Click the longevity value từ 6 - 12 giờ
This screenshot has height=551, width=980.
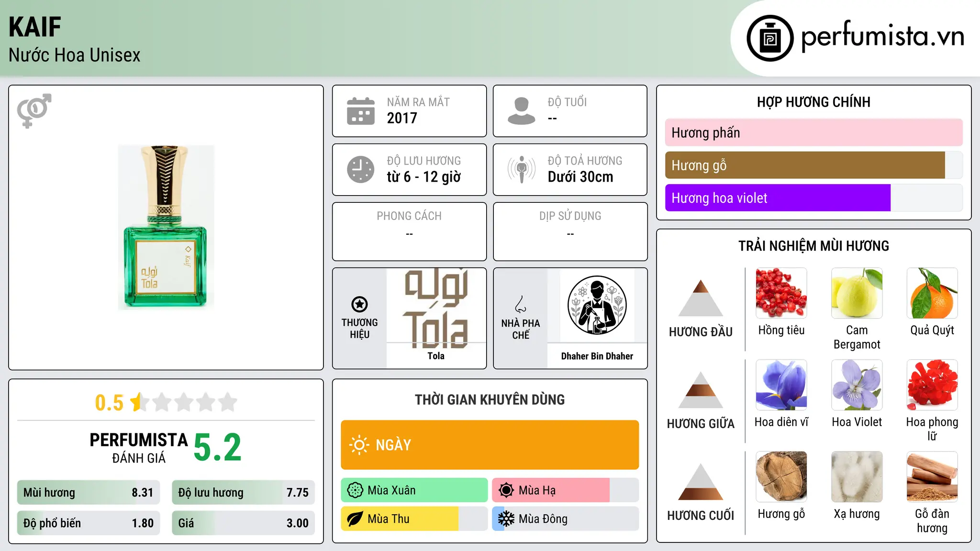pos(424,177)
